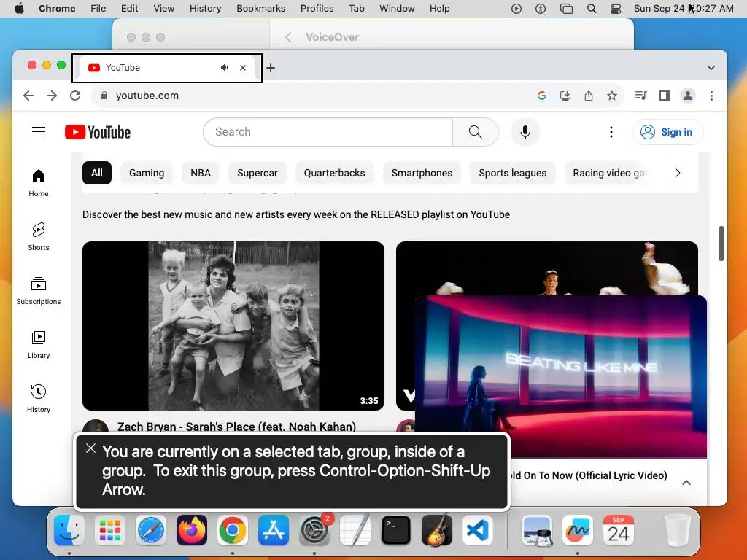
Task: Go back in the VoiceOver window
Action: click(288, 37)
